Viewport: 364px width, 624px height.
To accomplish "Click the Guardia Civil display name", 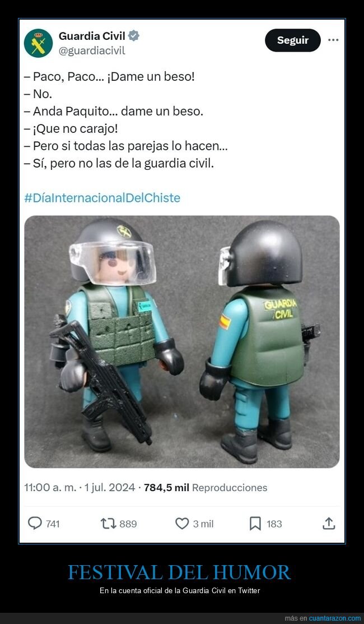I will coord(92,36).
